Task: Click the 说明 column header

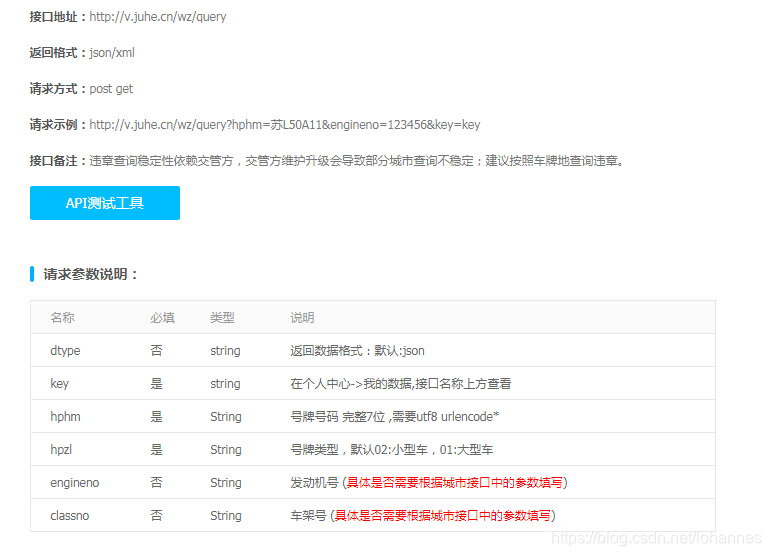Action: 302,318
